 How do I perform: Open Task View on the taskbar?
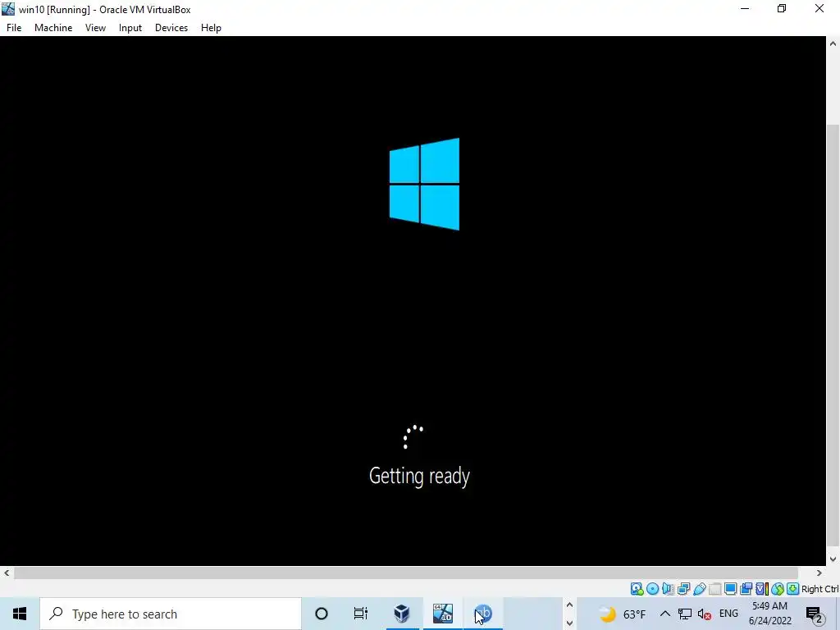coord(361,614)
